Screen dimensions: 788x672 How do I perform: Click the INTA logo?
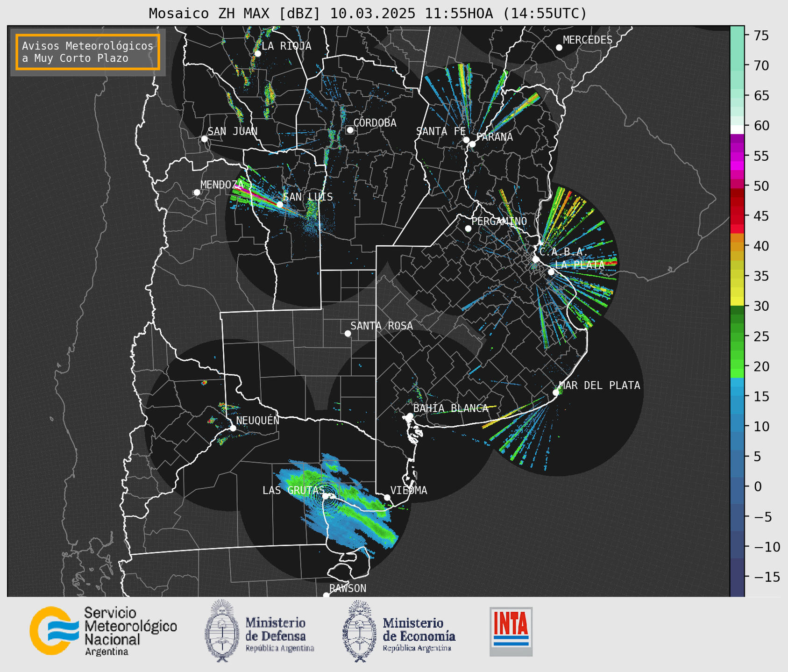(511, 631)
